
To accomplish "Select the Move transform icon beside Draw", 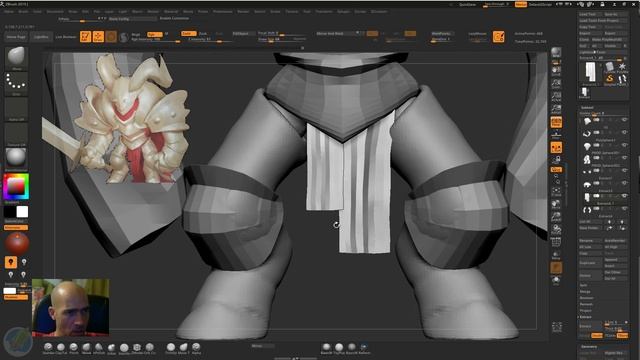I will pyautogui.click(x=111, y=37).
